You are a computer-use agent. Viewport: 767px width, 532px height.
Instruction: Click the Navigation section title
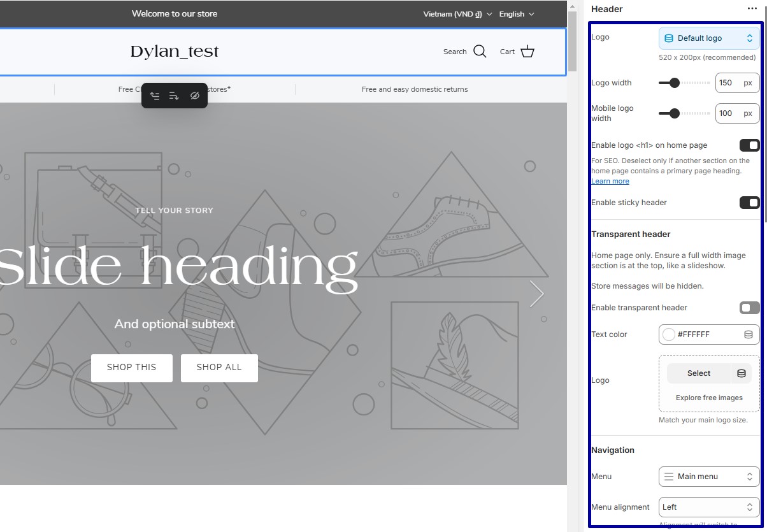pyautogui.click(x=613, y=450)
